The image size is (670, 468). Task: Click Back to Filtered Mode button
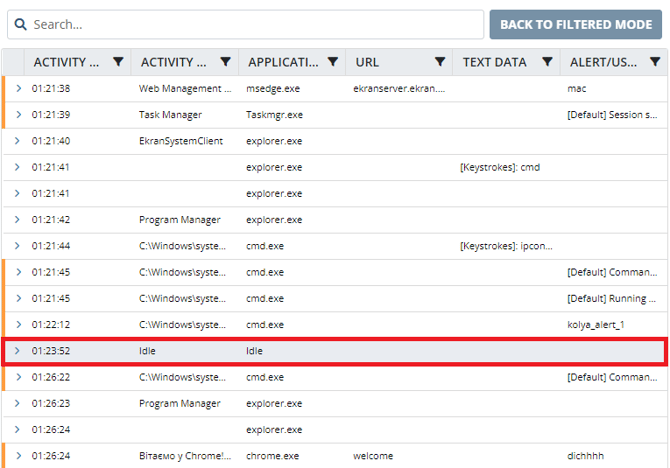(575, 24)
